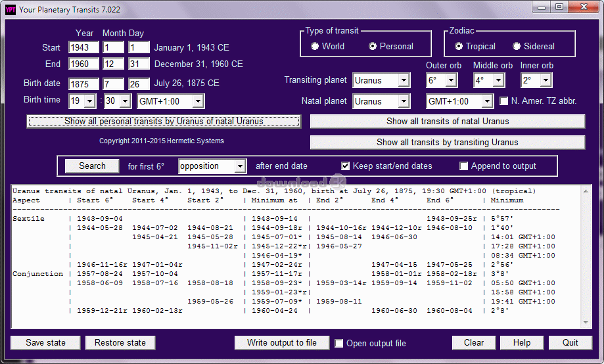Maximize the Your Planetary Transits window
This screenshot has height=364, width=604.
pyautogui.click(x=559, y=7)
